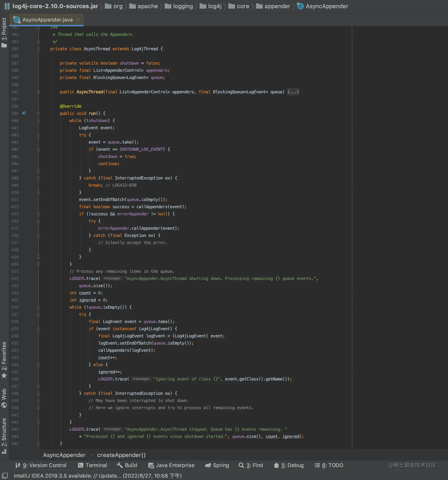Click log4j-core-2.10.0-sources.jar in navigation bar
Viewport: 448px width, 480px height.
point(55,6)
